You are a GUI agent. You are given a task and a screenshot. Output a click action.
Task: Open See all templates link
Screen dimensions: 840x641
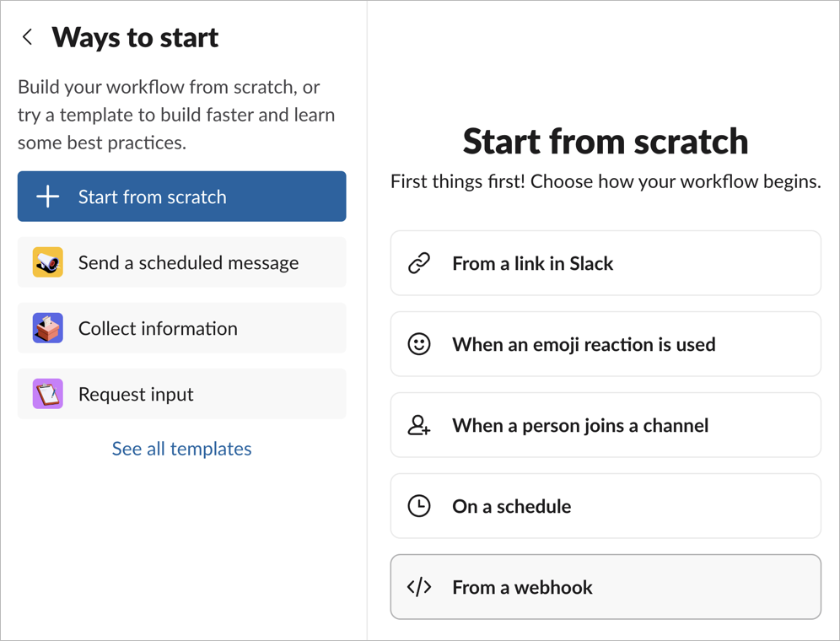tap(181, 449)
